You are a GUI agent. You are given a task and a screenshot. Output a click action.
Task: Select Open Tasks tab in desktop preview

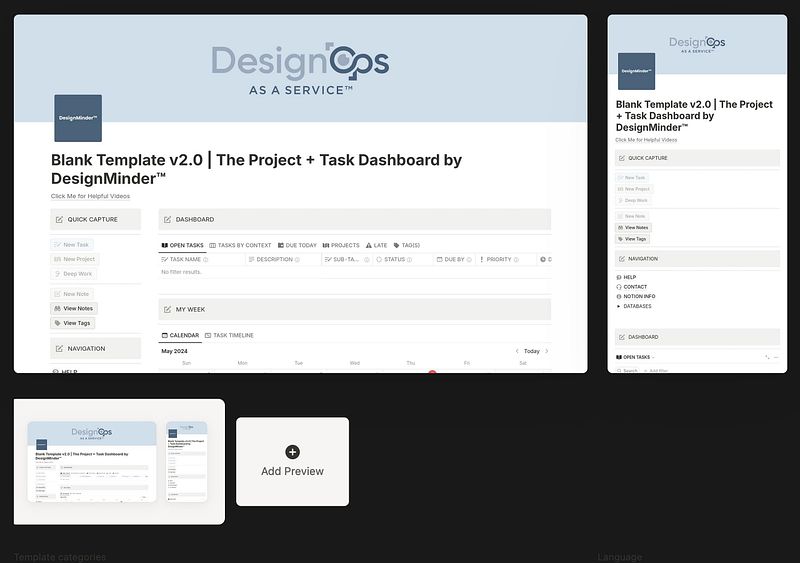(182, 246)
